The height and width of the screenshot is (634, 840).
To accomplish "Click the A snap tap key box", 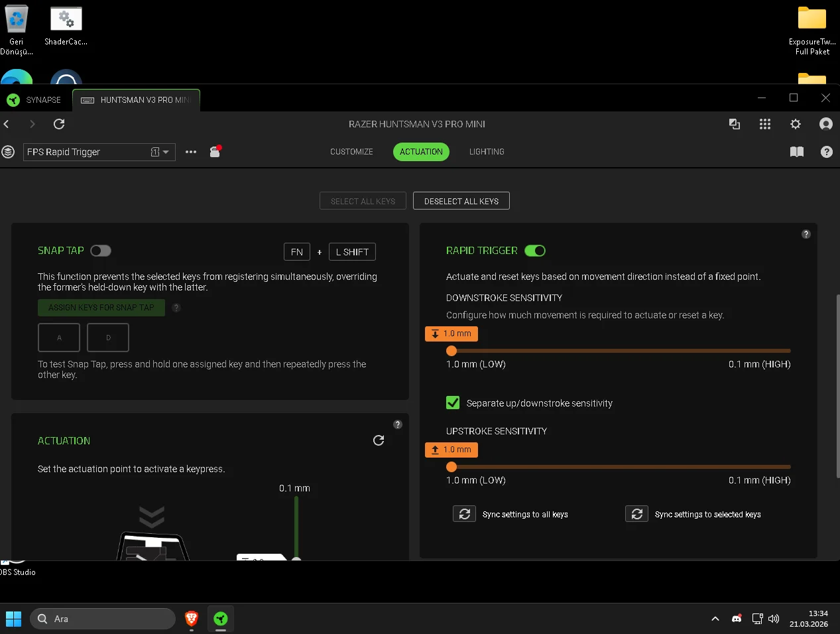I will [x=59, y=338].
